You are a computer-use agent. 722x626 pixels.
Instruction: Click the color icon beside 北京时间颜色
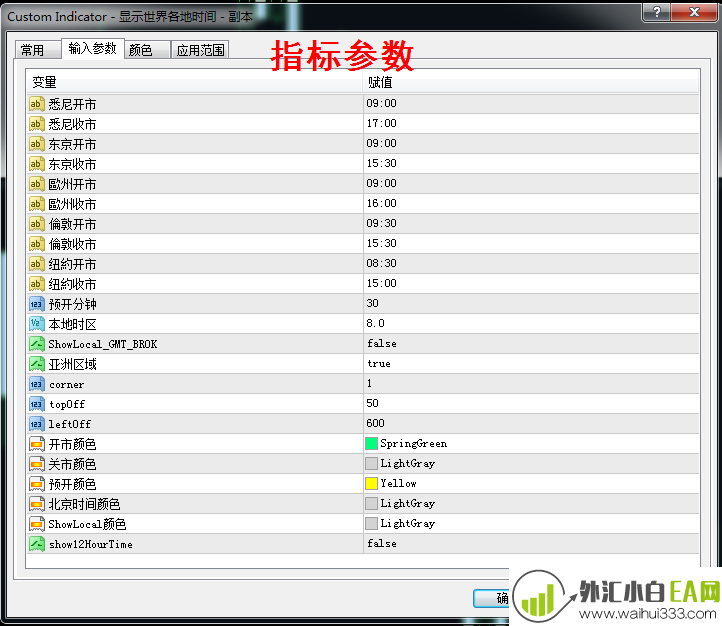(x=36, y=504)
